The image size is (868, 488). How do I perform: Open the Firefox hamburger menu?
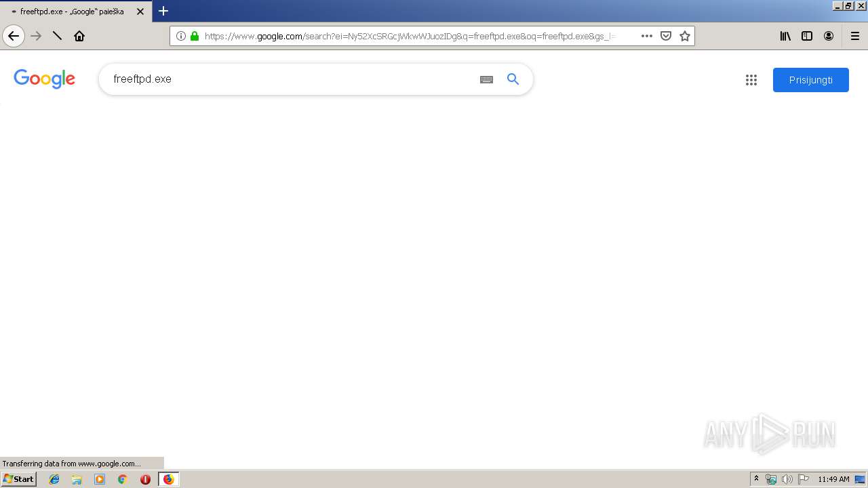coord(855,36)
